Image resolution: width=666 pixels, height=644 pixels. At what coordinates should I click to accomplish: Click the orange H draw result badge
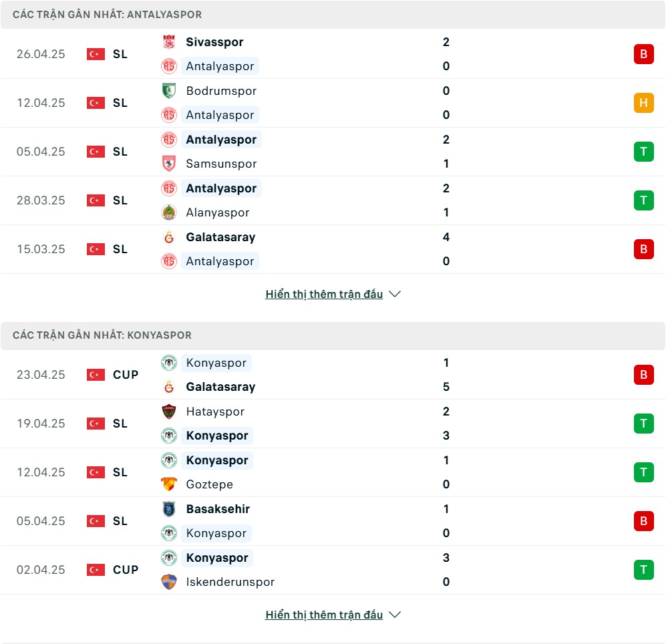tap(643, 103)
